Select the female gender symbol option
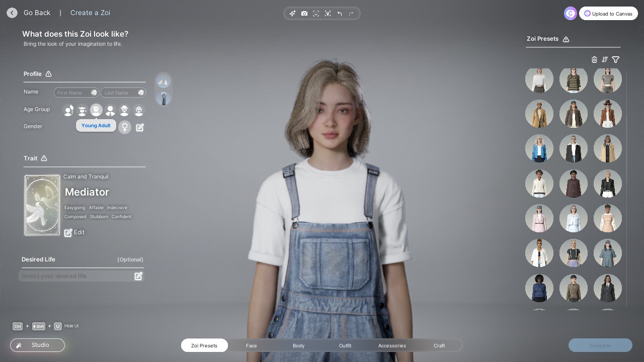The width and height of the screenshot is (644, 362). click(x=125, y=127)
